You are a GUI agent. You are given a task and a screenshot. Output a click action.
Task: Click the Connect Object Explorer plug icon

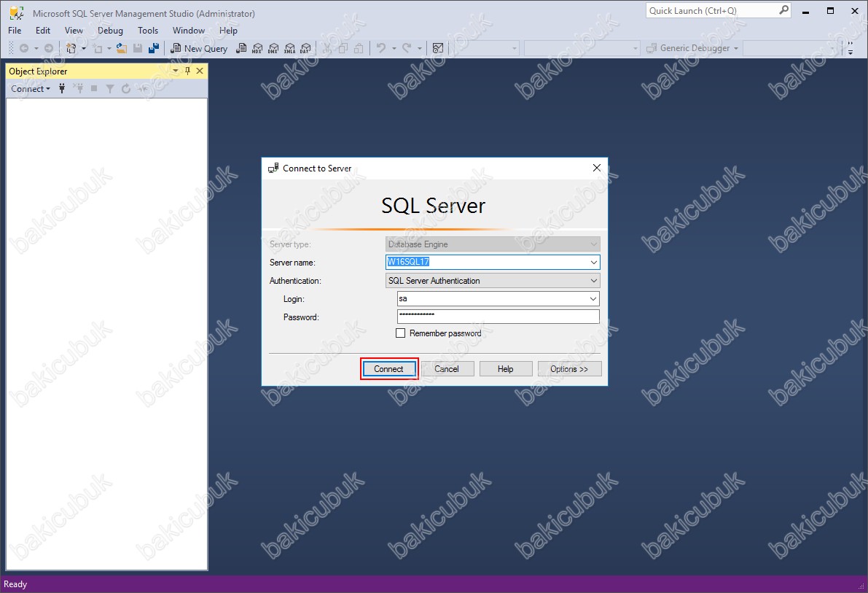pos(62,89)
